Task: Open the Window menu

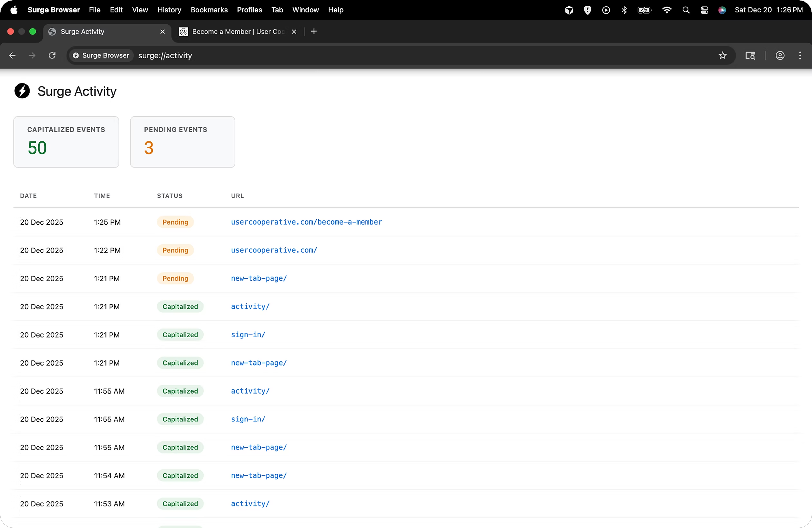Action: coord(305,10)
